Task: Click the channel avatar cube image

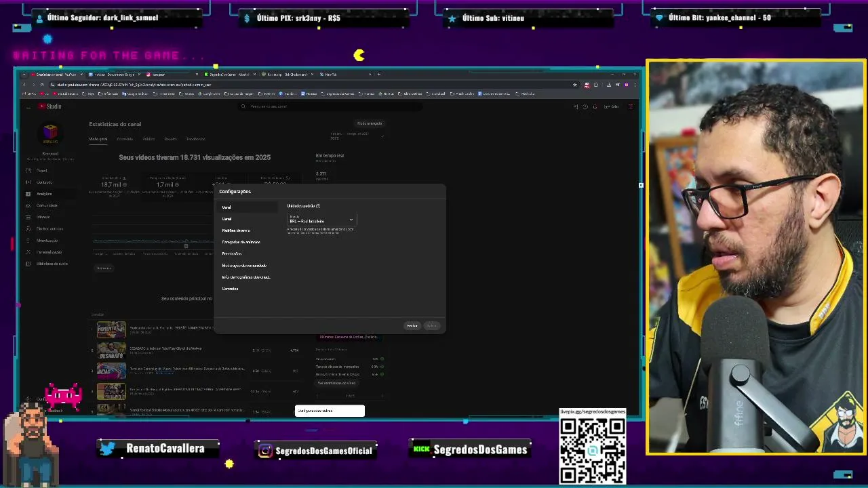Action: 50,133
